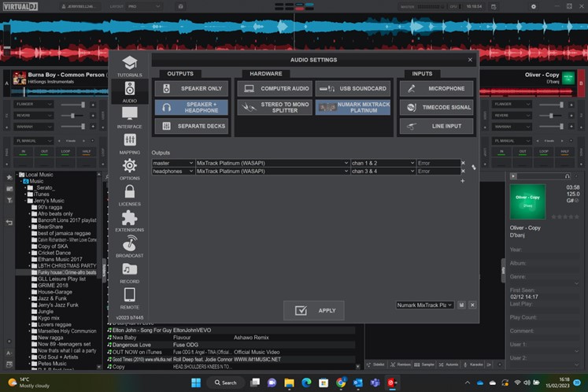Choose Stereo to Mono Splitter hardware
The image size is (588, 392).
275,107
